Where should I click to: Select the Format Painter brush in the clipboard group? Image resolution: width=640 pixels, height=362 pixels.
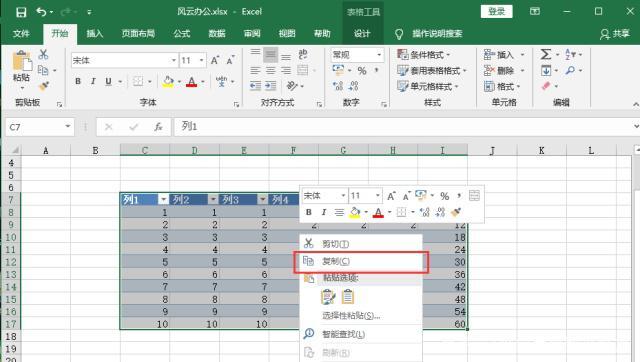tap(43, 86)
